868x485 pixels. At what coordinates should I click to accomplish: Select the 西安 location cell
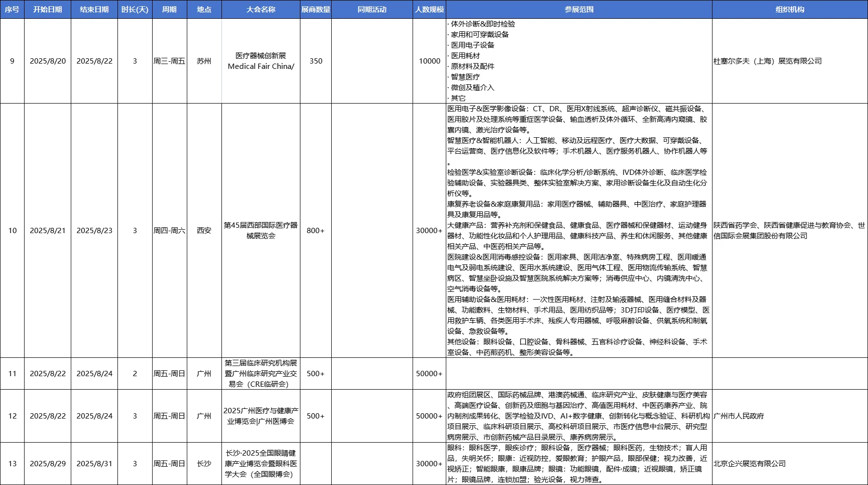point(204,231)
